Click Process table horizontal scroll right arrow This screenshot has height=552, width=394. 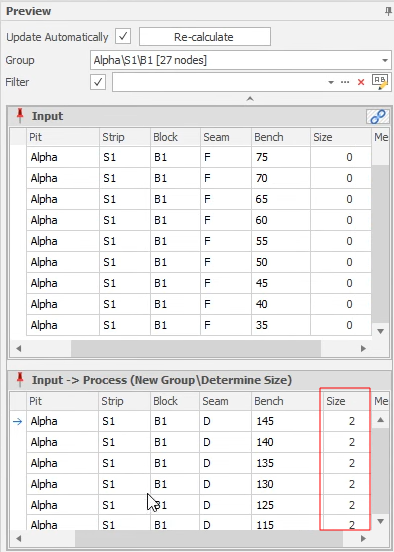363,538
